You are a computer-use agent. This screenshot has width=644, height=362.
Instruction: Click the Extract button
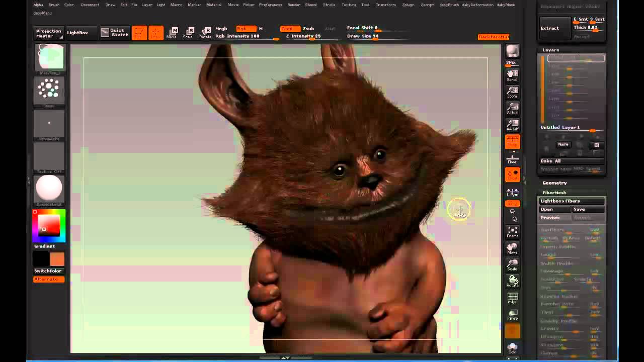click(556, 28)
